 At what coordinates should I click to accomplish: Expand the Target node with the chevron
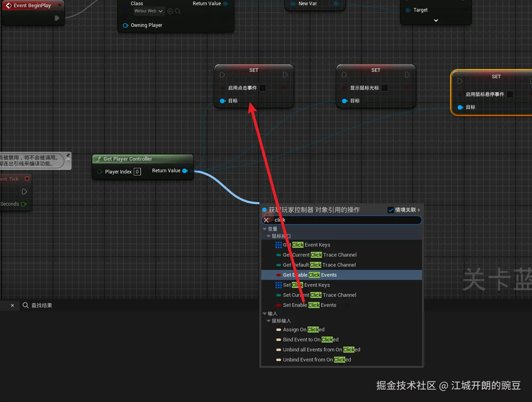[436, 20]
